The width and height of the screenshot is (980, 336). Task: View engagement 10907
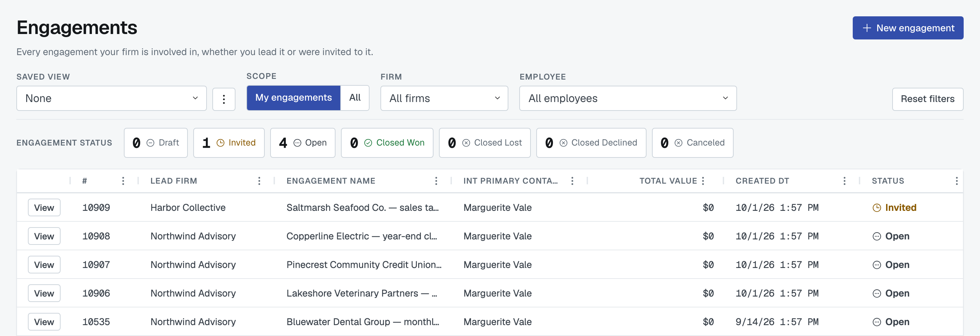click(44, 265)
